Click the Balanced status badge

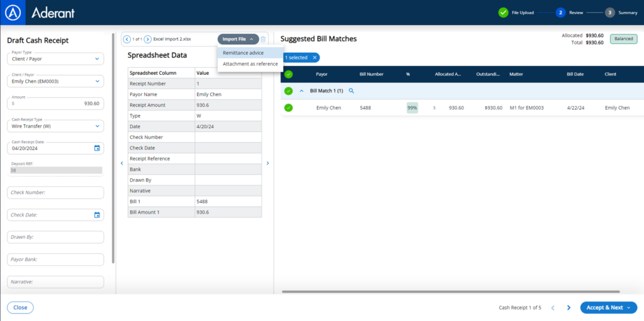623,39
